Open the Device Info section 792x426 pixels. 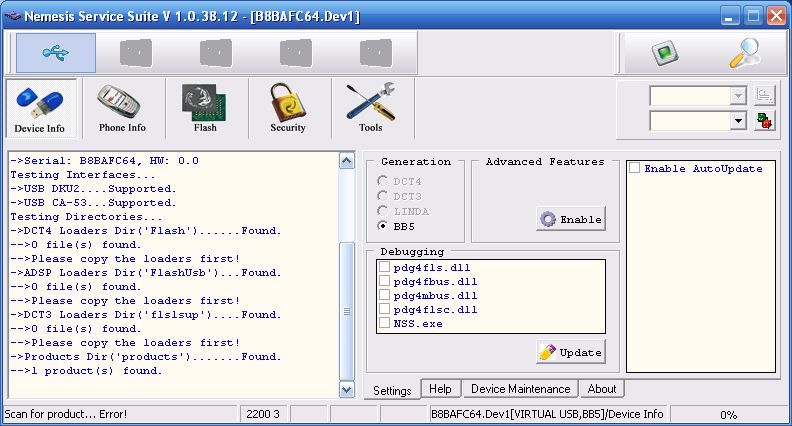tap(41, 108)
